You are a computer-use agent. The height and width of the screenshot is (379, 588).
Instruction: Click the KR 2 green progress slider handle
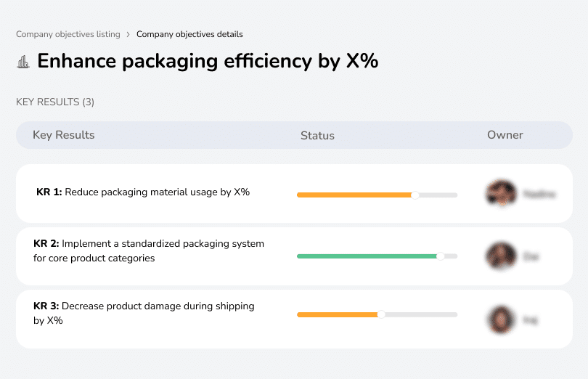pyautogui.click(x=440, y=256)
